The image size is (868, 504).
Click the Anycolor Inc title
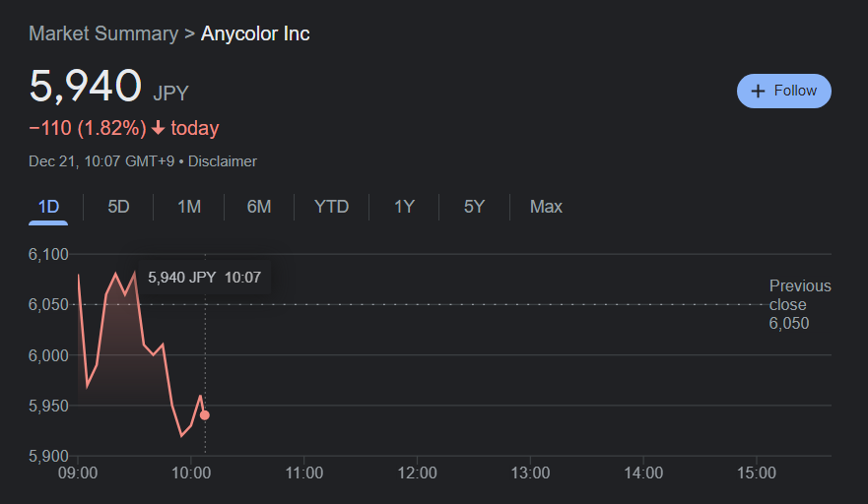click(255, 33)
